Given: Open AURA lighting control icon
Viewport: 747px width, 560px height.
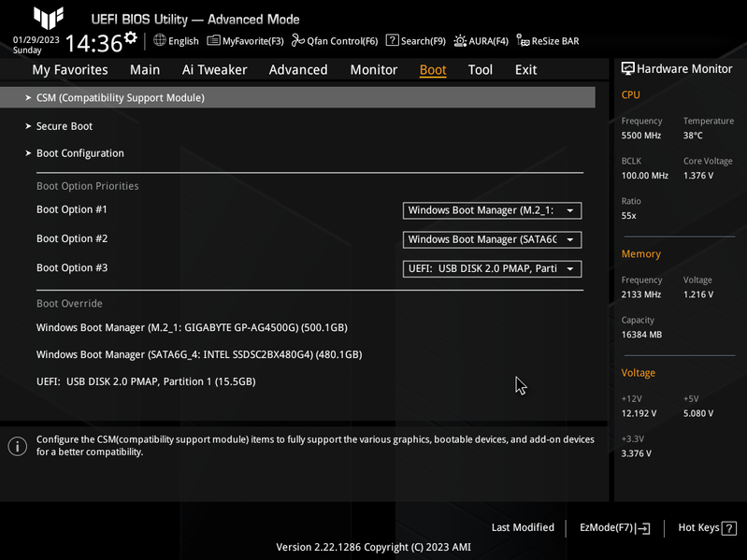Looking at the screenshot, I should (460, 40).
